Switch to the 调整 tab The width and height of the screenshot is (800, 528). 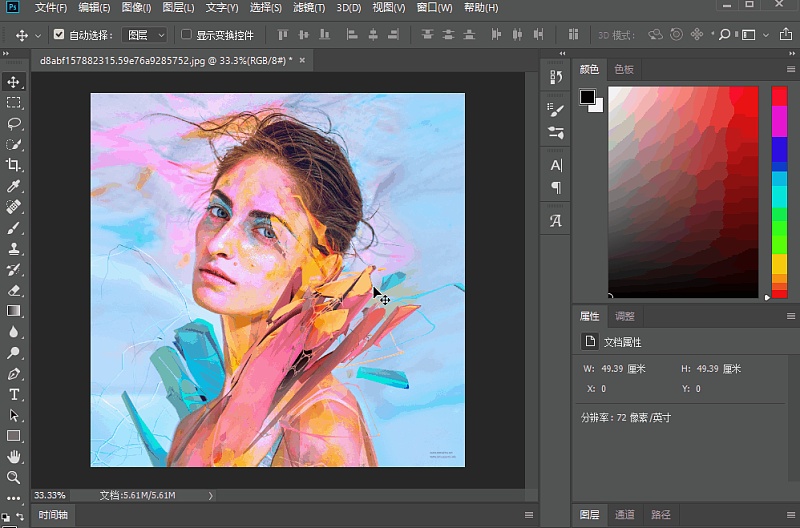624,316
